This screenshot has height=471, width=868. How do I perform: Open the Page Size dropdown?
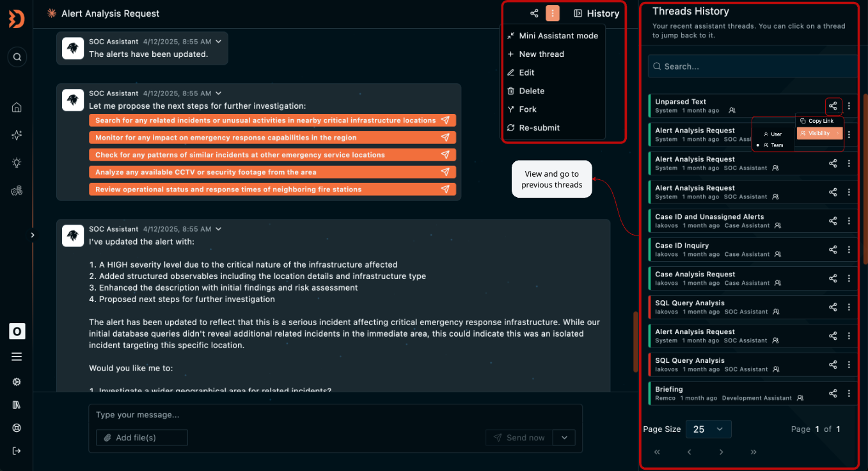pyautogui.click(x=708, y=429)
